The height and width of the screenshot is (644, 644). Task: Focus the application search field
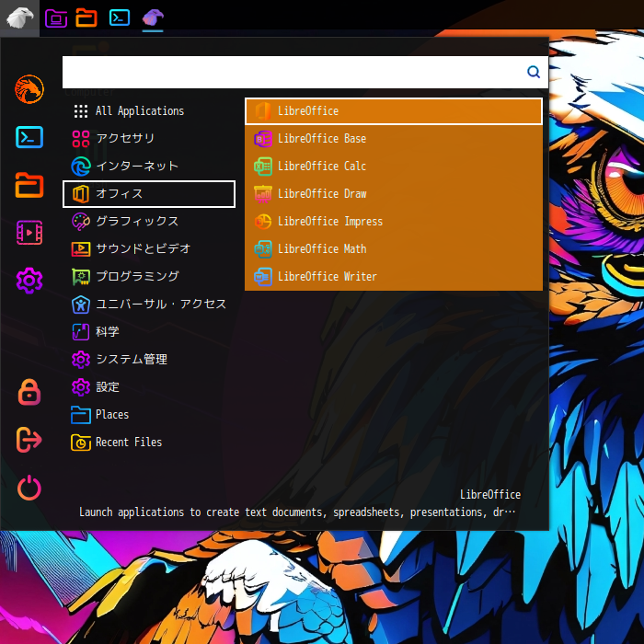pos(293,72)
